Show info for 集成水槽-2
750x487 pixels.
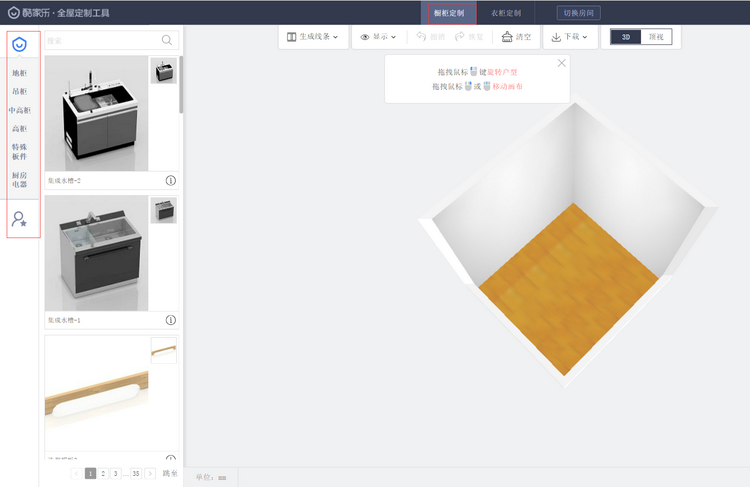coord(171,180)
